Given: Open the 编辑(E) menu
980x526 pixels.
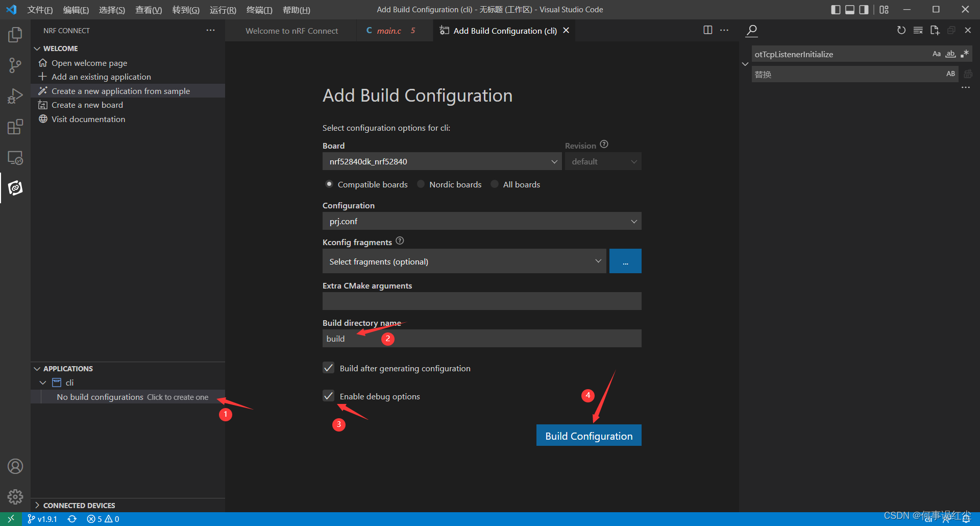Looking at the screenshot, I should 76,10.
